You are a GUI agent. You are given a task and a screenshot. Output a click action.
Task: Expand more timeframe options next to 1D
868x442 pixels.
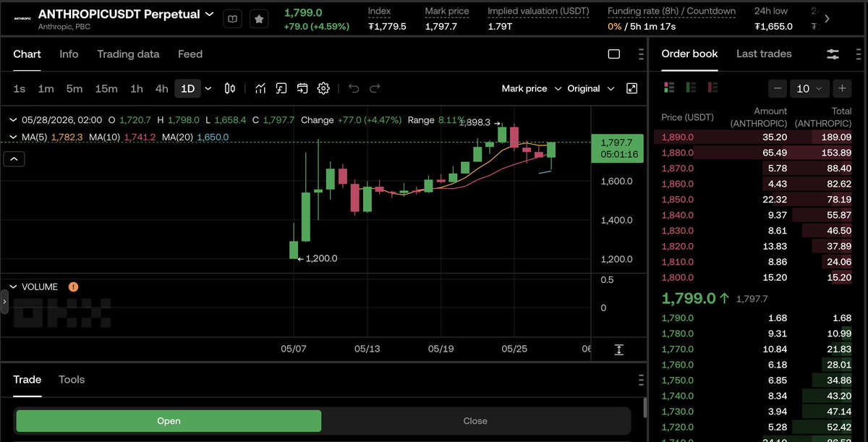tap(208, 88)
